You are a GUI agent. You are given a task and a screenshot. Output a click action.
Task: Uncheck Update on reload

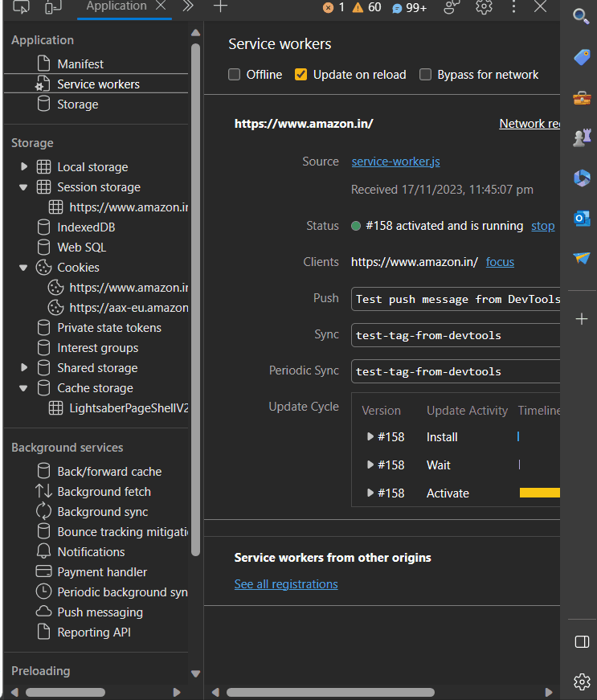click(301, 75)
